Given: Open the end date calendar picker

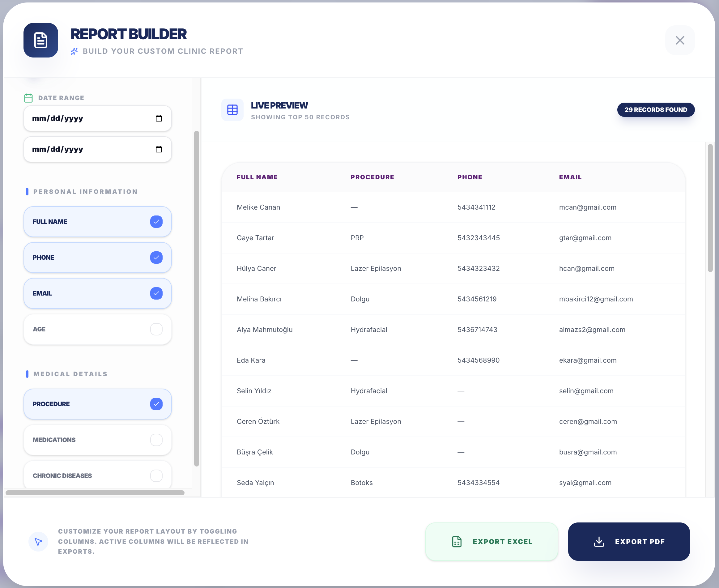Looking at the screenshot, I should click(159, 149).
